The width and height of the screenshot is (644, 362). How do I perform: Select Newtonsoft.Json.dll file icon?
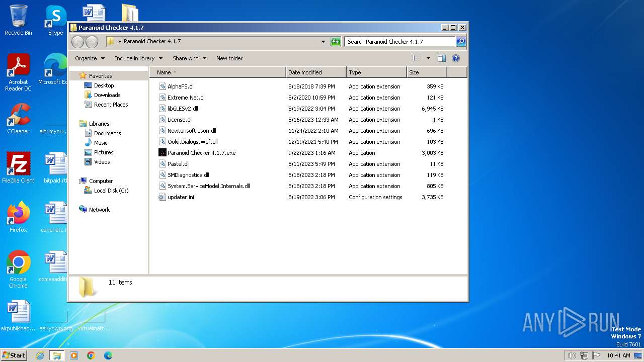pyautogui.click(x=163, y=131)
